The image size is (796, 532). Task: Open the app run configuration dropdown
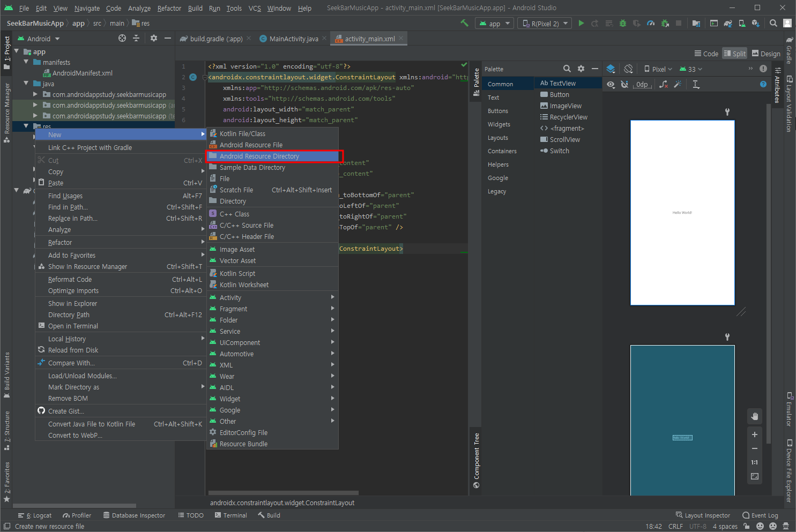(495, 24)
